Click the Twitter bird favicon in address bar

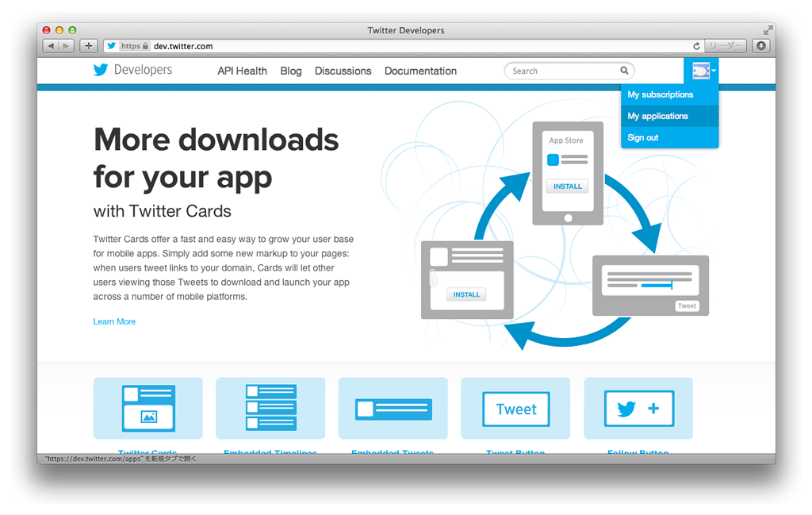tap(111, 46)
